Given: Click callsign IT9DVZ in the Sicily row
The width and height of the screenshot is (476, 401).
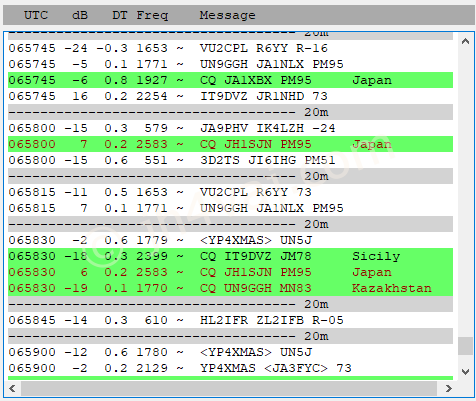Looking at the screenshot, I should tap(248, 256).
